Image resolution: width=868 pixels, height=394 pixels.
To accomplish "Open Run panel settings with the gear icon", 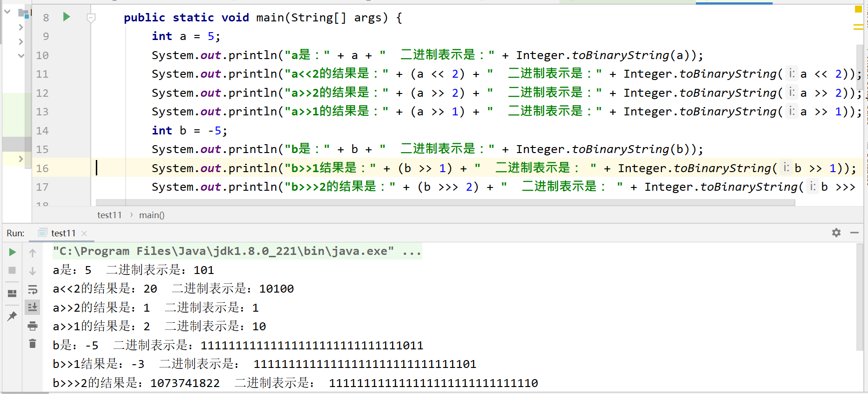I will click(836, 233).
